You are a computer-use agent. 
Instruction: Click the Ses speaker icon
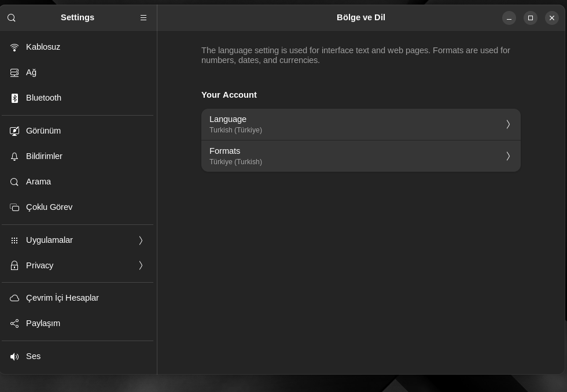click(14, 357)
